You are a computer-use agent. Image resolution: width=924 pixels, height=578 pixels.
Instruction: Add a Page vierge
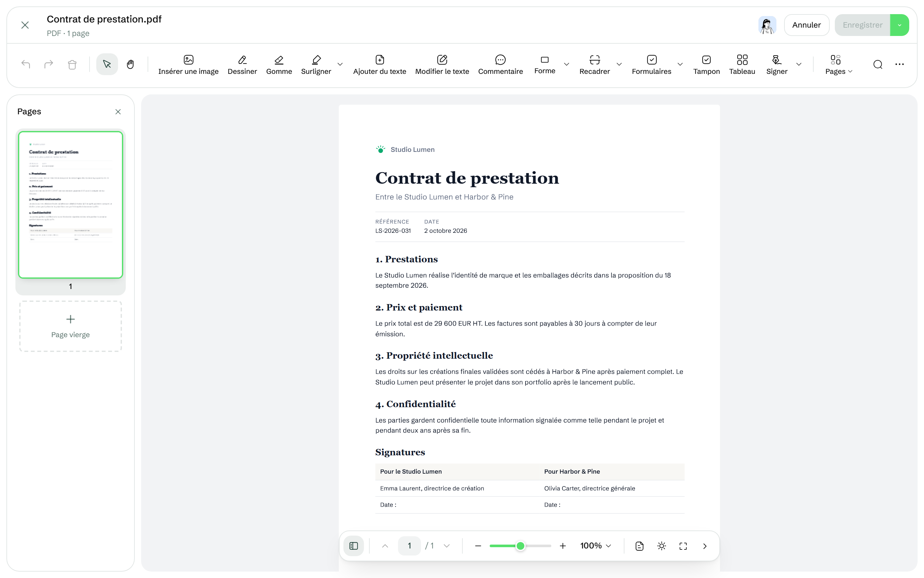tap(71, 326)
